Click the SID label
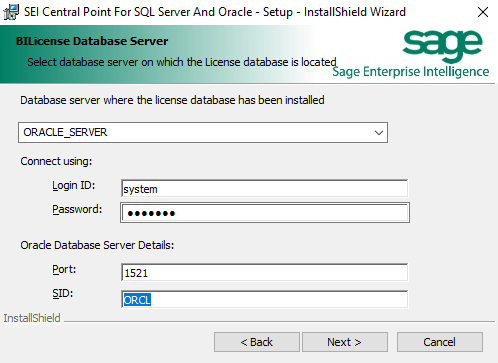 (x=63, y=293)
